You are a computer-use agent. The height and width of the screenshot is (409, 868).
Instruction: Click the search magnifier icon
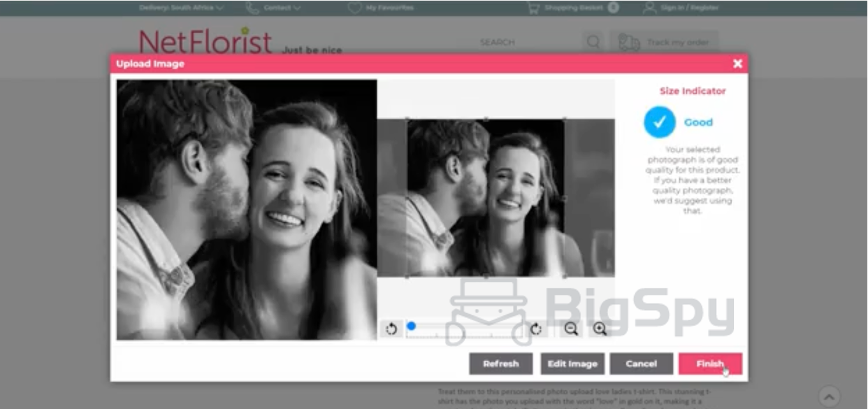pos(593,43)
